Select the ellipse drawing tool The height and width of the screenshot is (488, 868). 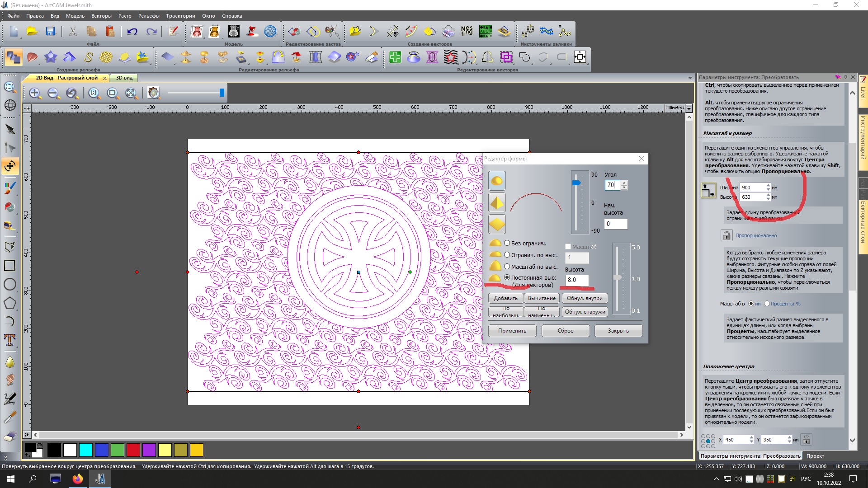pyautogui.click(x=9, y=284)
